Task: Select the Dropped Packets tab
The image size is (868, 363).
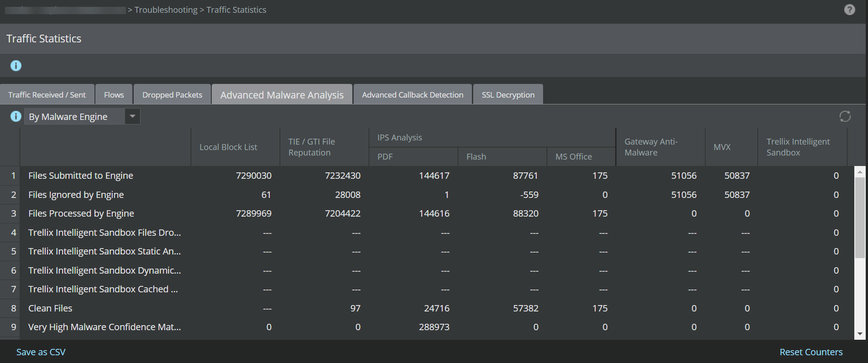Action: tap(172, 94)
